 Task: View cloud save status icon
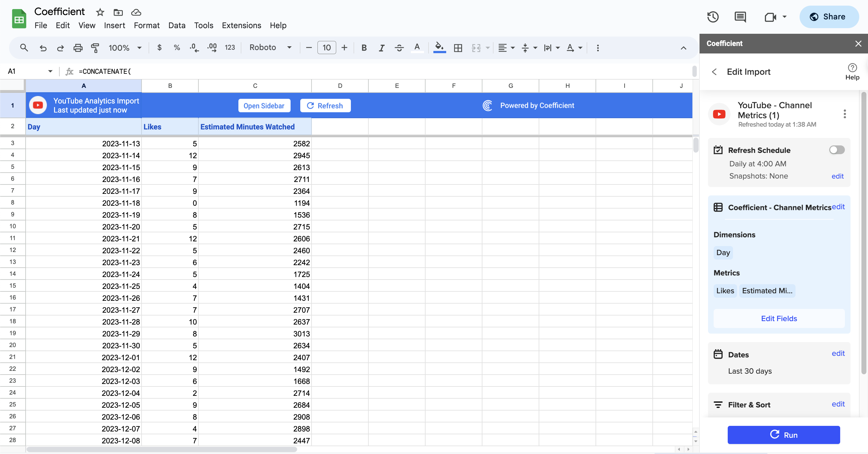tap(136, 13)
